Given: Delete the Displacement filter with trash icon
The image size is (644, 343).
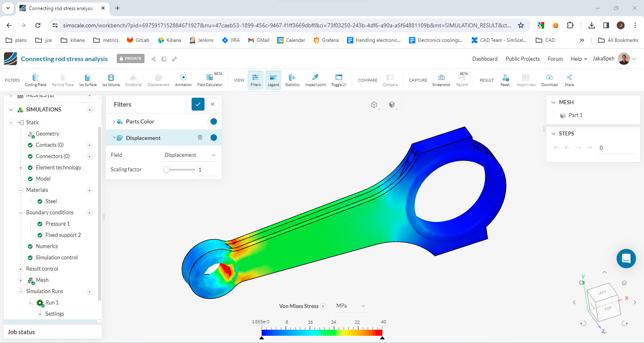Looking at the screenshot, I should coord(200,138).
